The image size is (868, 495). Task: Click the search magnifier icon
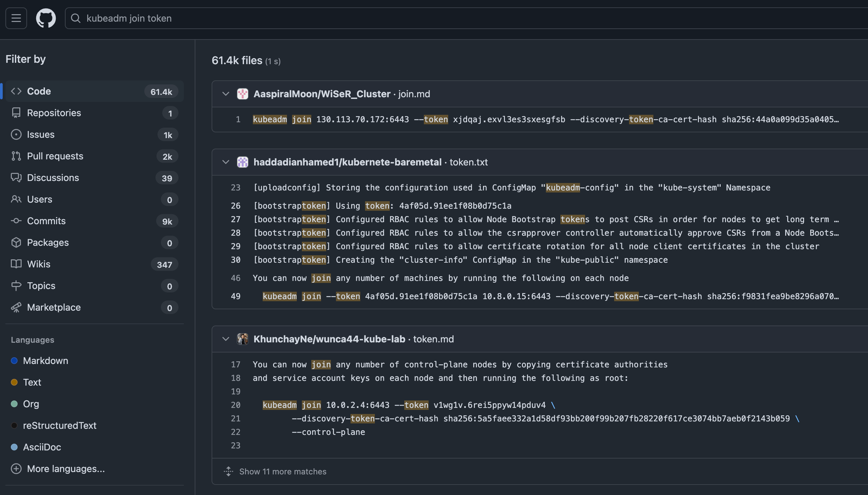75,18
